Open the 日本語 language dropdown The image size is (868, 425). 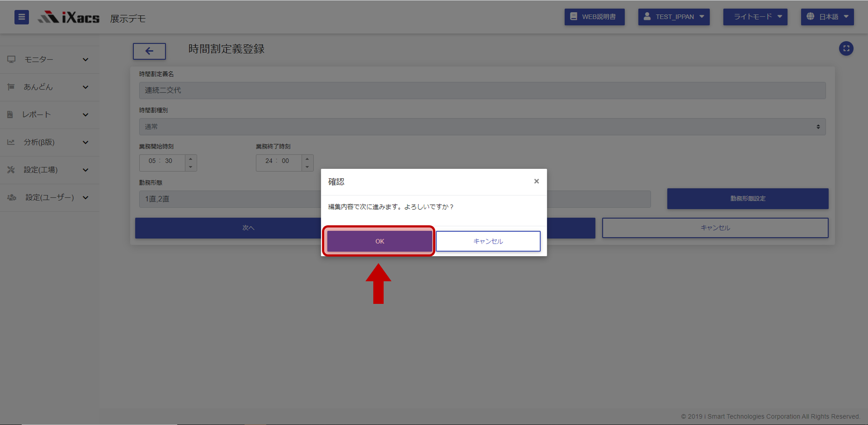[x=827, y=17]
